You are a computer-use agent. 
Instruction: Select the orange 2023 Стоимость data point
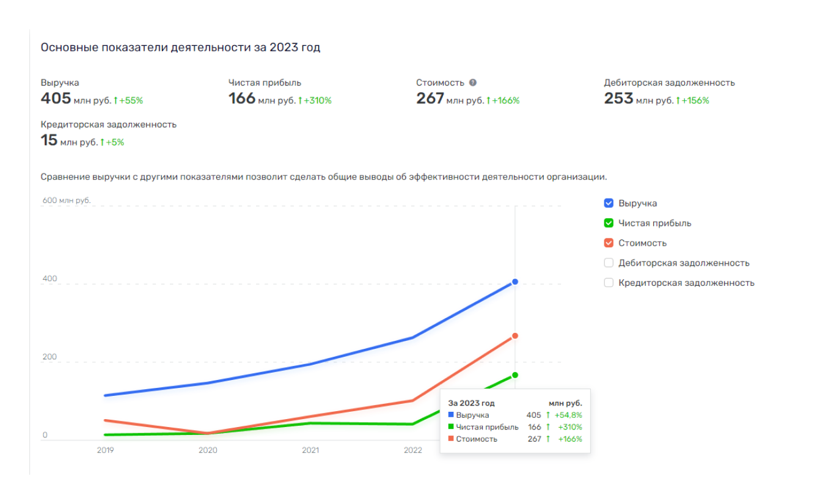coord(515,336)
